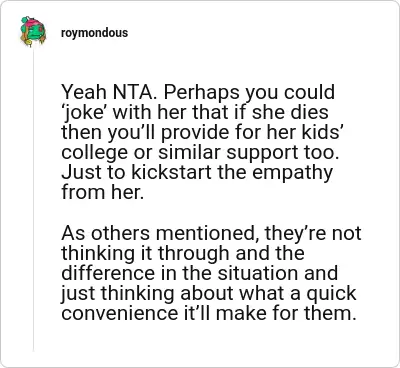Click the line 'difference in the situation and'
The image size is (400, 368).
pyautogui.click(x=199, y=273)
